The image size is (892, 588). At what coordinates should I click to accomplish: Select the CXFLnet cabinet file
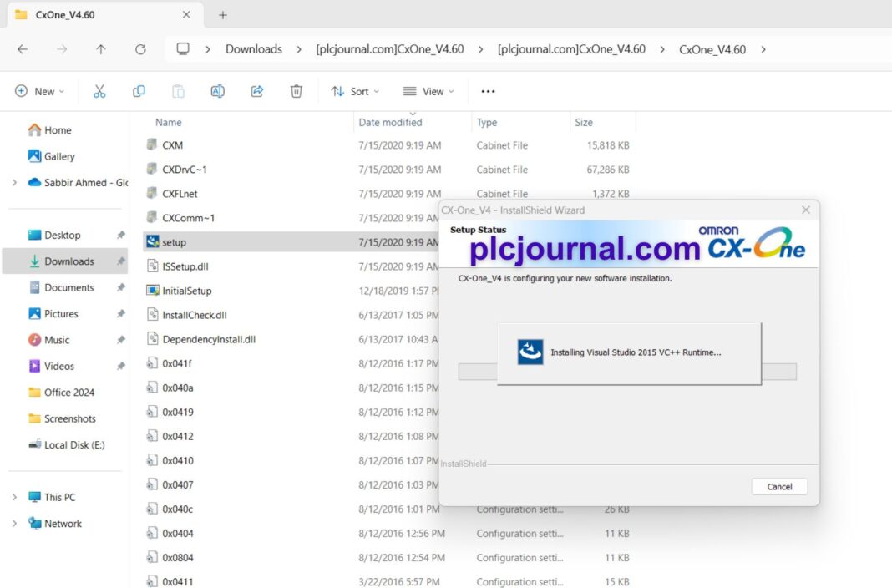pos(180,193)
